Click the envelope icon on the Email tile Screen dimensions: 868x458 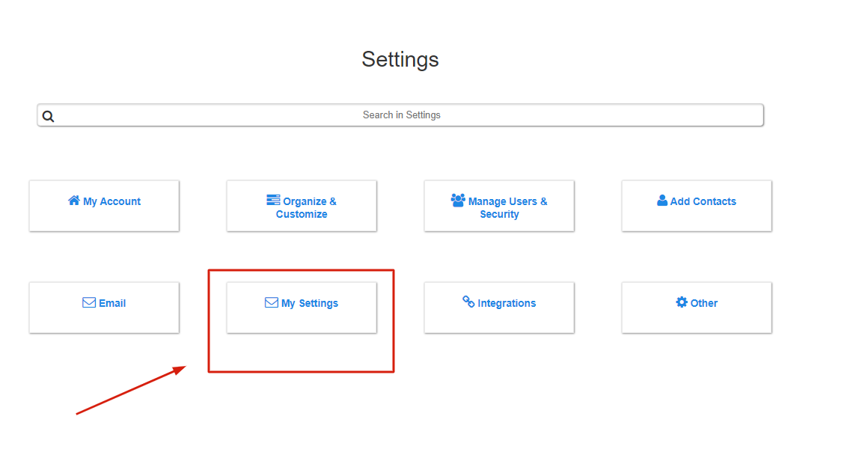point(89,303)
